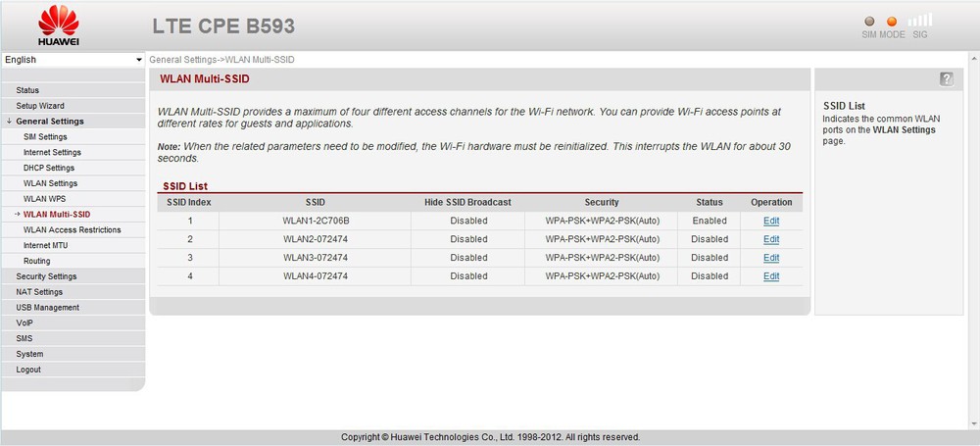Screen dimensions: 980x446
Task: Collapse the General Settings menu section
Action: point(49,122)
